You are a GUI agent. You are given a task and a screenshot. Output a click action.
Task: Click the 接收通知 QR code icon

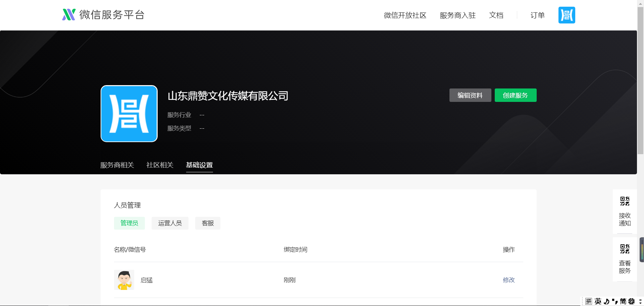coord(625,201)
